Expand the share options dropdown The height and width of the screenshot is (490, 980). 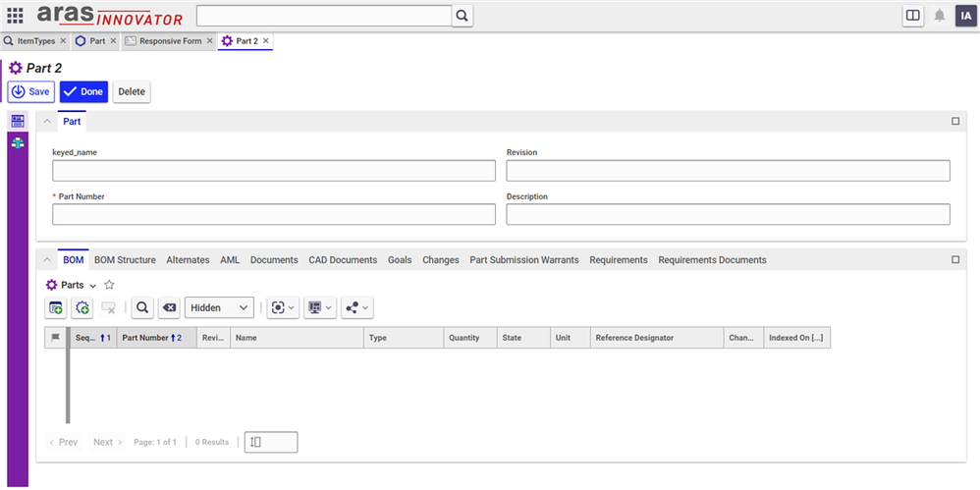pos(357,307)
